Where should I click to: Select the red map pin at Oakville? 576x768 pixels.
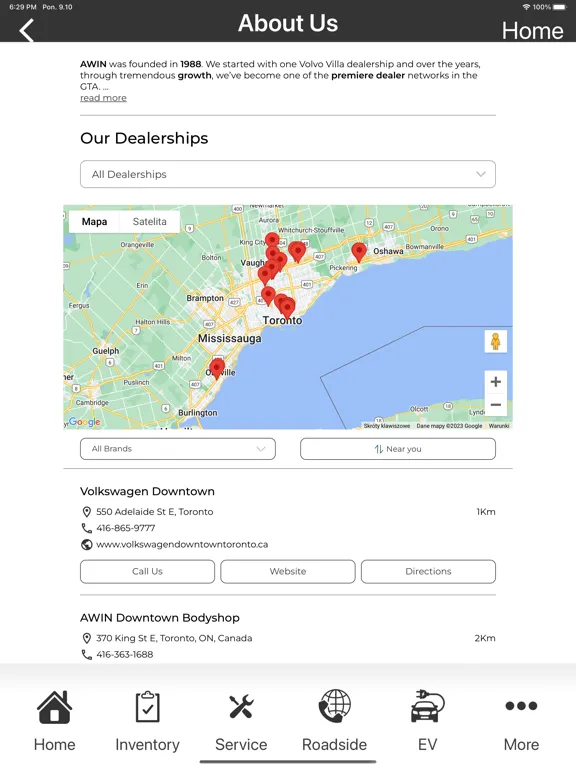point(217,368)
